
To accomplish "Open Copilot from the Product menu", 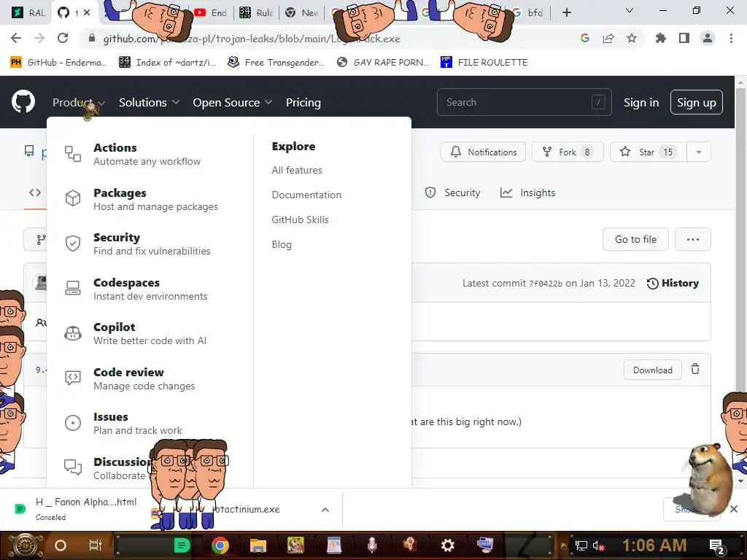I will point(150,333).
